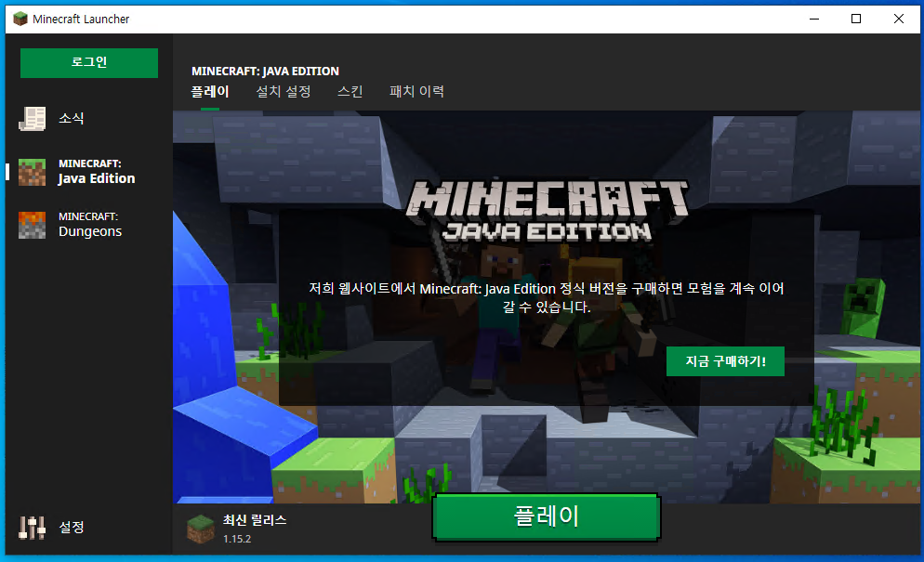
Task: Open the 설정 settings sliders icon
Action: 32,528
